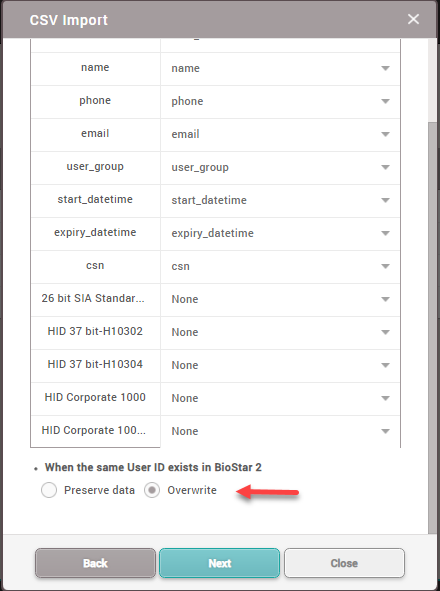Expand the HID 37 bit-H10302 dropdown

280,332
